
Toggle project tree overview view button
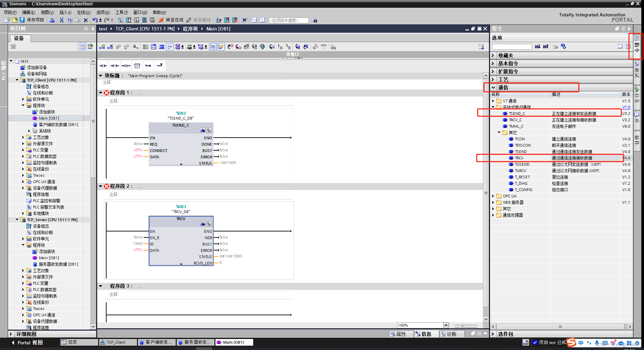[x=83, y=46]
